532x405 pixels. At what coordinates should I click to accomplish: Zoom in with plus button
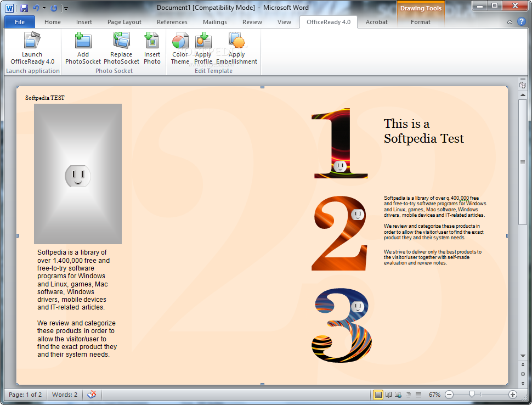tap(513, 395)
